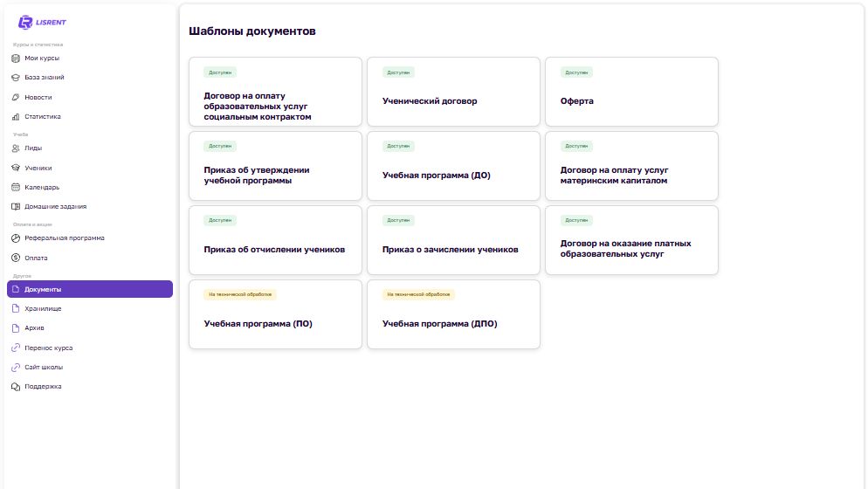Click the Статистика bar chart icon

[x=16, y=117]
